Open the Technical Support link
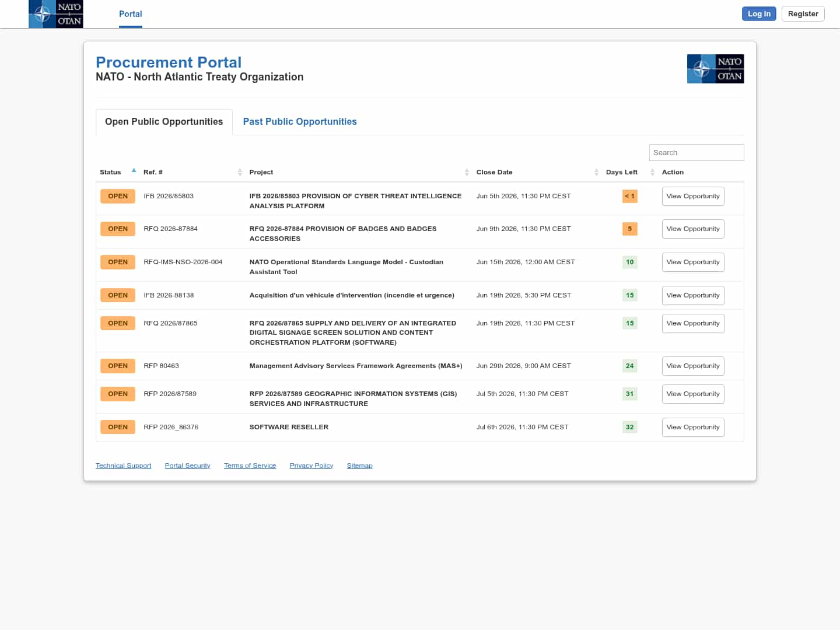This screenshot has width=840, height=630. point(124,466)
